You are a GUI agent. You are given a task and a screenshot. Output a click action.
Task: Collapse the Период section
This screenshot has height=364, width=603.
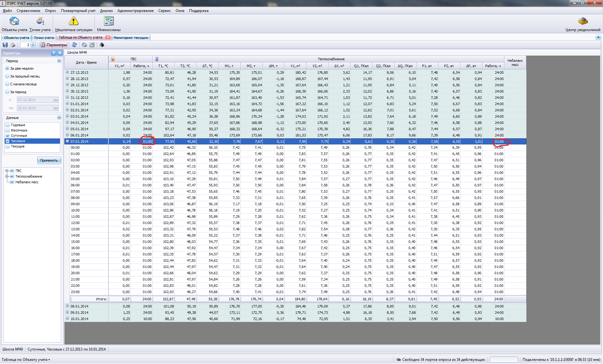59,61
